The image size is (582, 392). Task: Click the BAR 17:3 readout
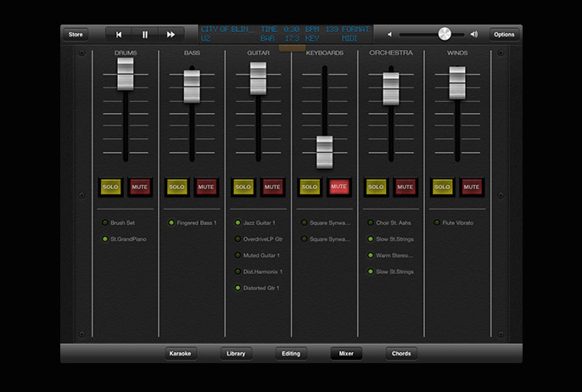280,38
